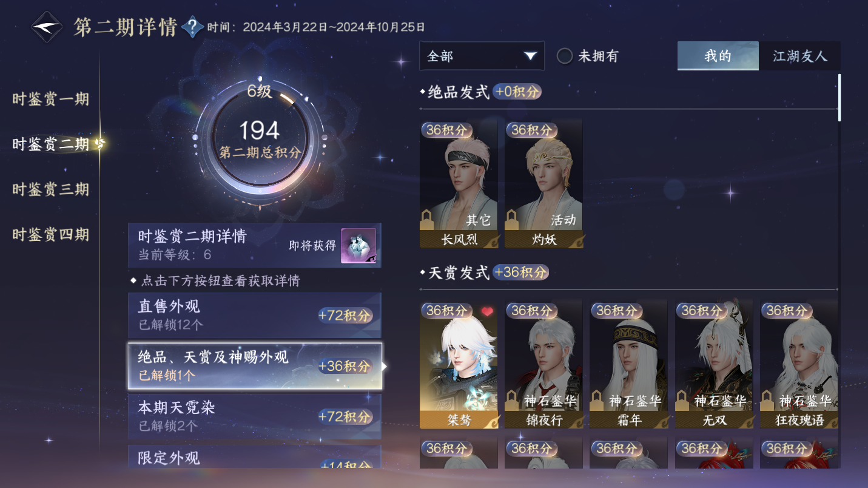Click the upcoming reward preview icon

[358, 245]
